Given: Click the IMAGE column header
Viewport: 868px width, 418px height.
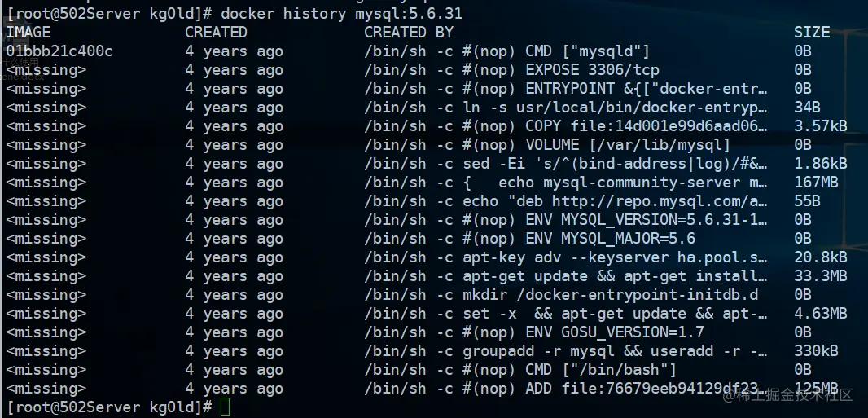Looking at the screenshot, I should point(28,33).
